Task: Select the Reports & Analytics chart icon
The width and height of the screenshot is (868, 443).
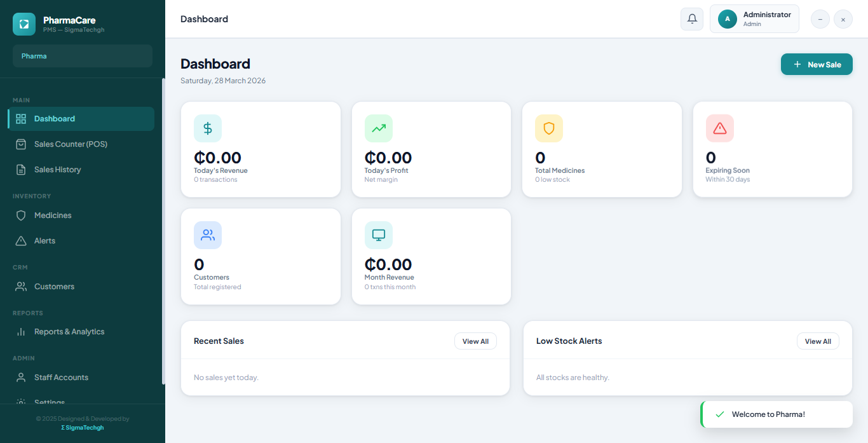Action: pyautogui.click(x=22, y=331)
